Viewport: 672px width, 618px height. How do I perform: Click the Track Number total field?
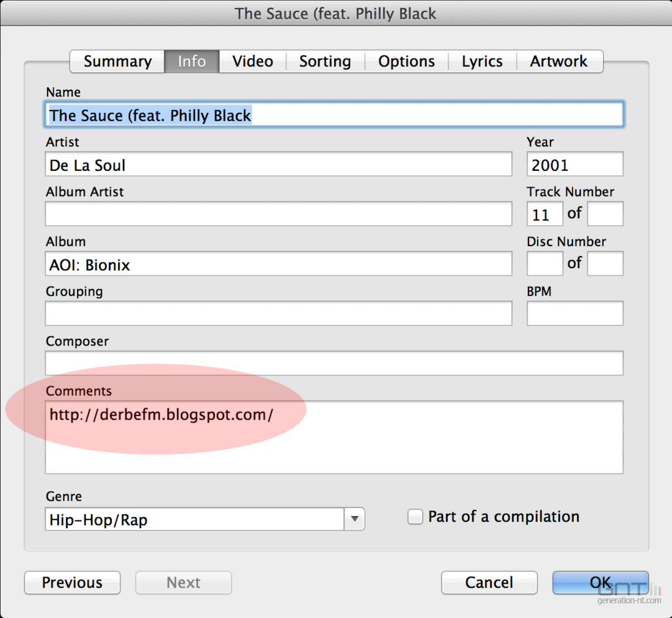click(605, 214)
